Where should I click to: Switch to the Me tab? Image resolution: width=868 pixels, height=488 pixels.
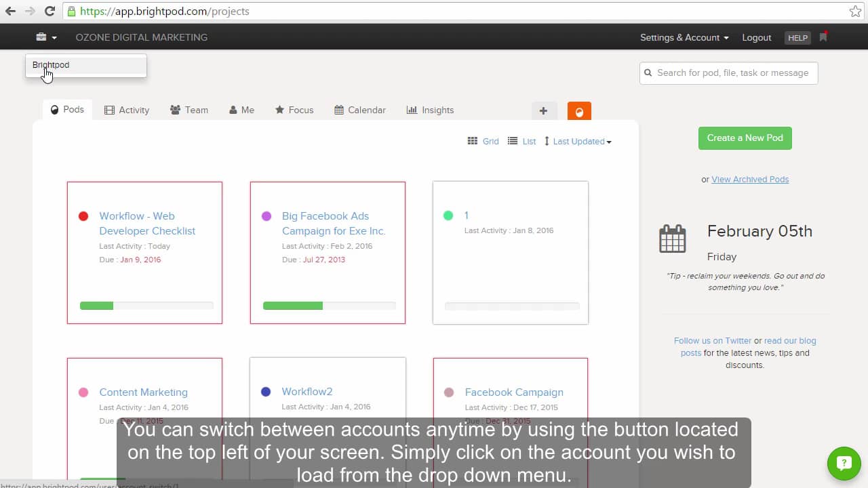click(x=241, y=110)
